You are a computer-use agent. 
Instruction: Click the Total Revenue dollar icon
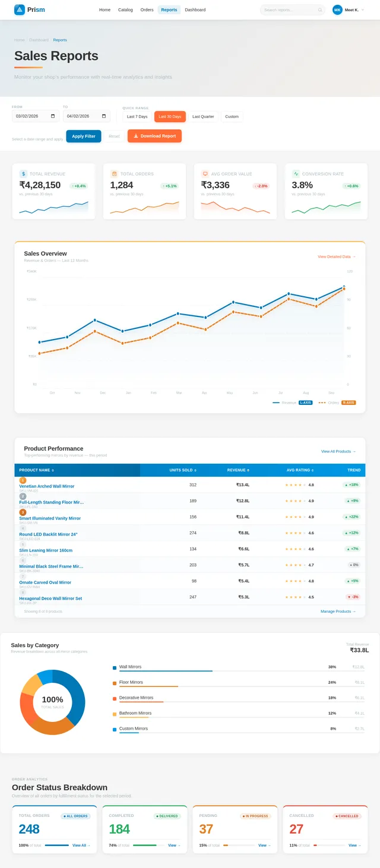(24, 174)
